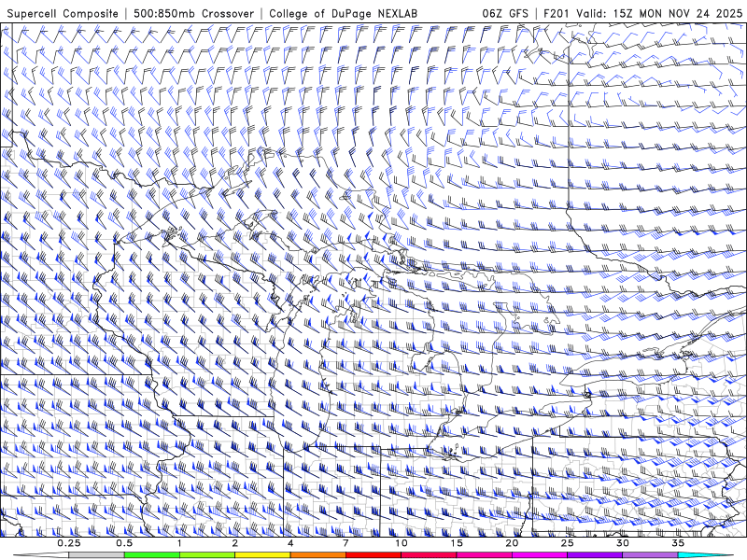Click the '30' legend value

(x=623, y=543)
